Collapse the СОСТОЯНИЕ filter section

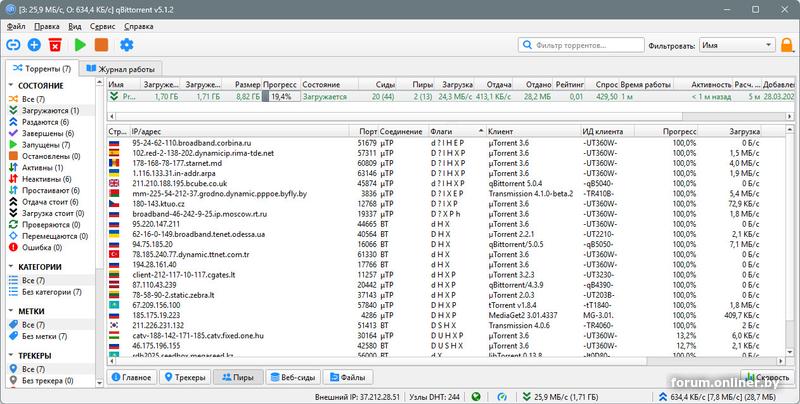[x=12, y=87]
